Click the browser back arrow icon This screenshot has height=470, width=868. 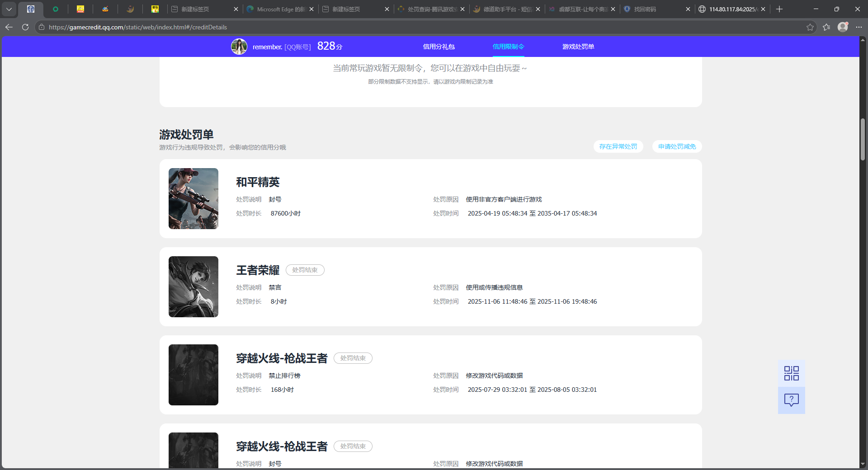coord(9,27)
